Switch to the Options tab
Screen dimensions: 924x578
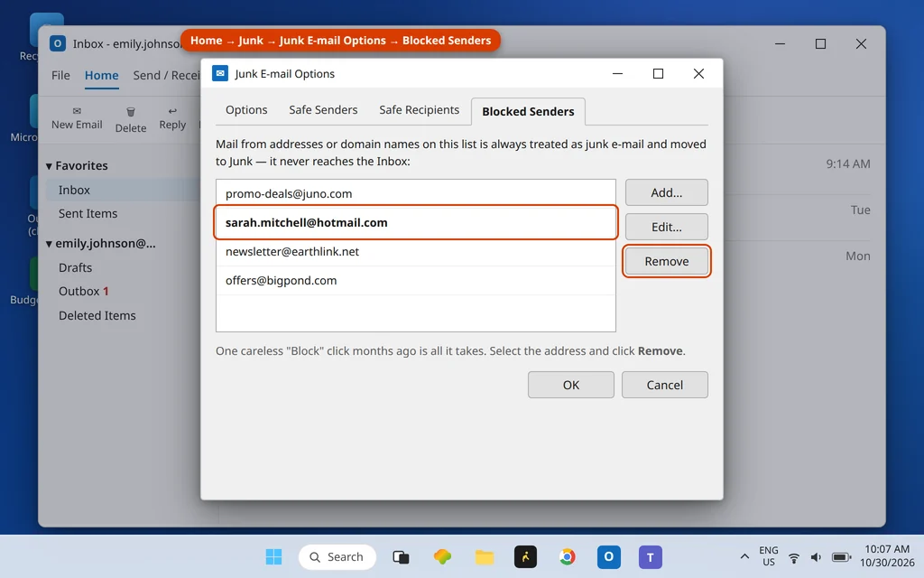click(x=246, y=109)
